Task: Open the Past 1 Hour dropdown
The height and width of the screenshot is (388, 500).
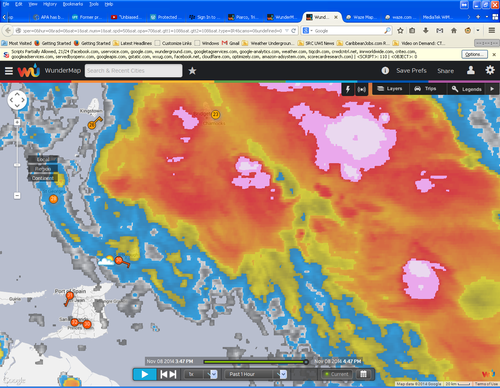Action: [256, 374]
